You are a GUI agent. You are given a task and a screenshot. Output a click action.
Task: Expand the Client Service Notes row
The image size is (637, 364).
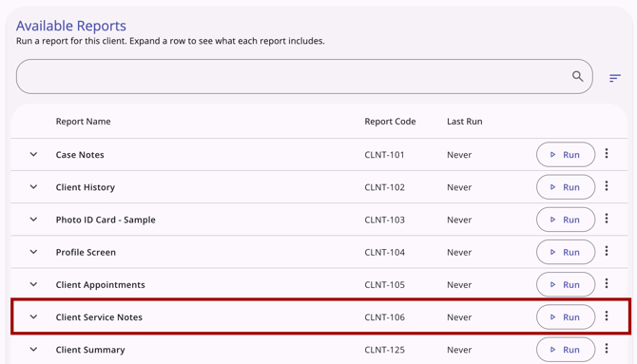click(33, 316)
